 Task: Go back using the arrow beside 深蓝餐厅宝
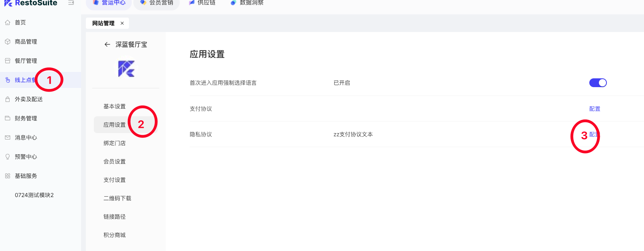pos(107,44)
